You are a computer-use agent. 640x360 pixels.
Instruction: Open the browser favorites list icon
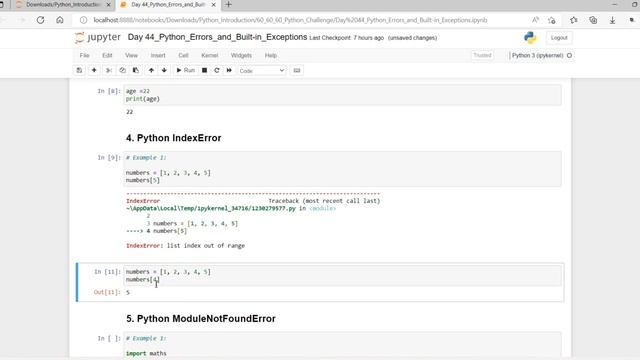573,20
